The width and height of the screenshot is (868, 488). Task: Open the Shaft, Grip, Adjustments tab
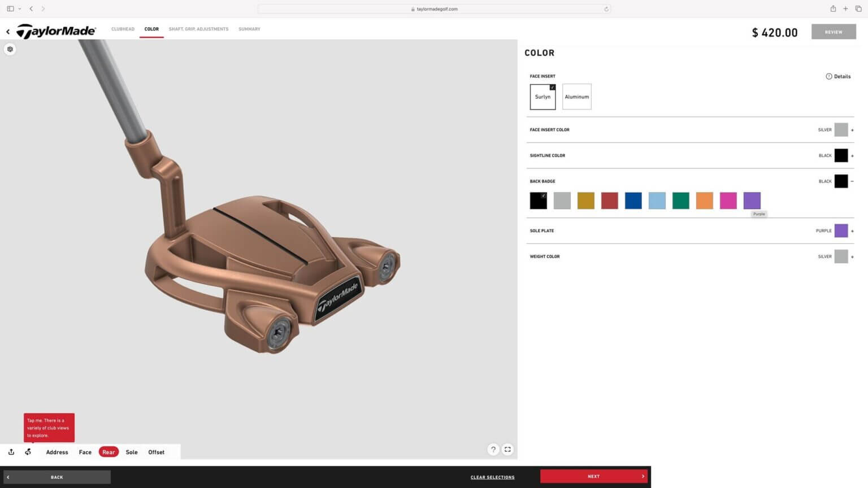tap(198, 29)
